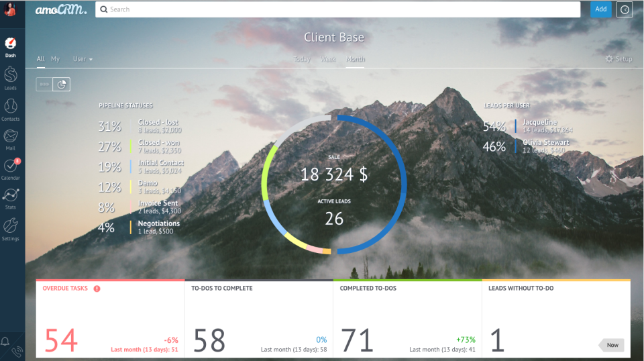Switch to the pie chart view
This screenshot has height=361, width=644.
point(62,84)
